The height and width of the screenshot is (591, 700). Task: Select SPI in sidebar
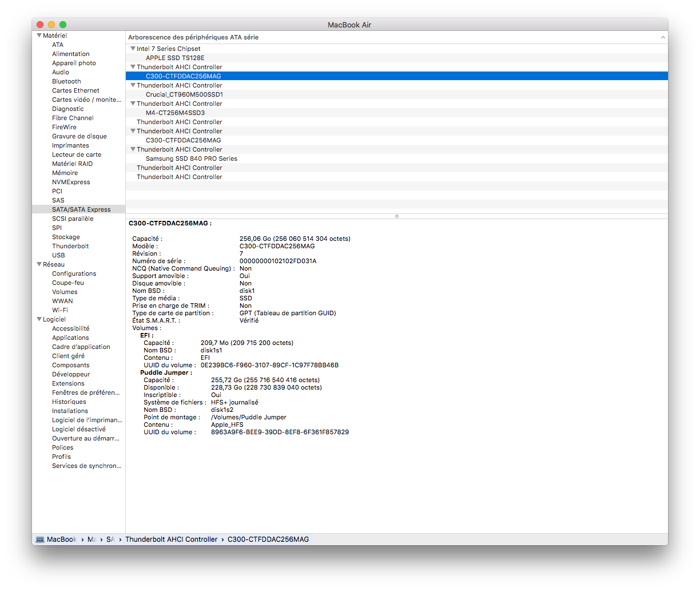coord(57,228)
